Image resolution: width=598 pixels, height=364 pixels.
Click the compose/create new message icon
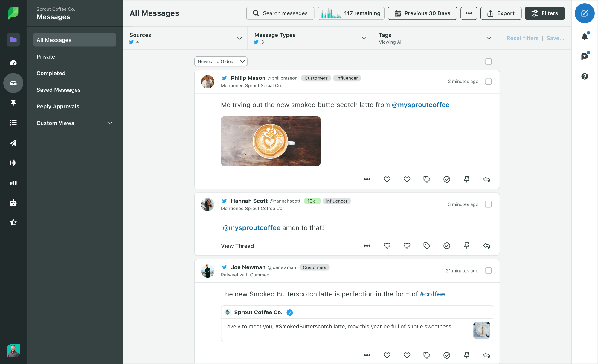click(x=584, y=14)
